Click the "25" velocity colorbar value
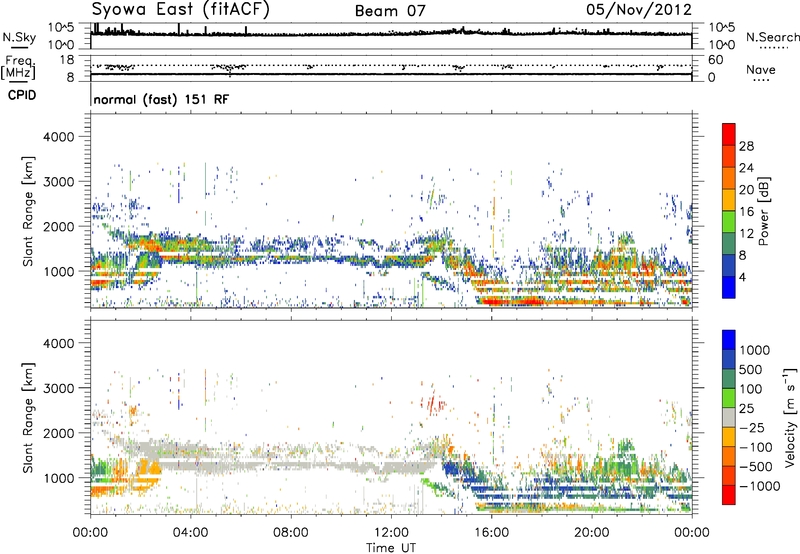This screenshot has width=800, height=554. 746,408
